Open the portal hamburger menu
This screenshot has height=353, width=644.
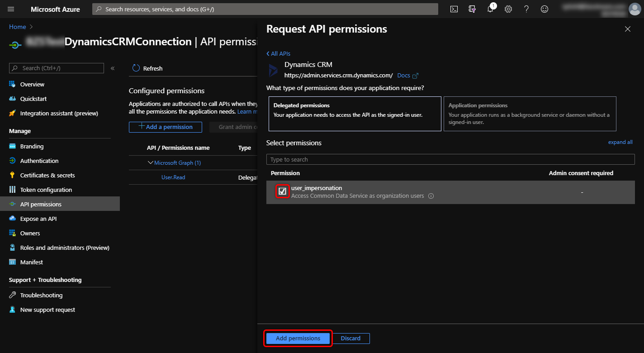11,9
